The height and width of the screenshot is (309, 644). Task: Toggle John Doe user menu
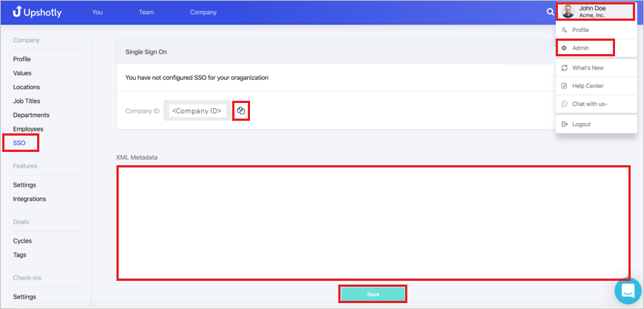point(597,12)
